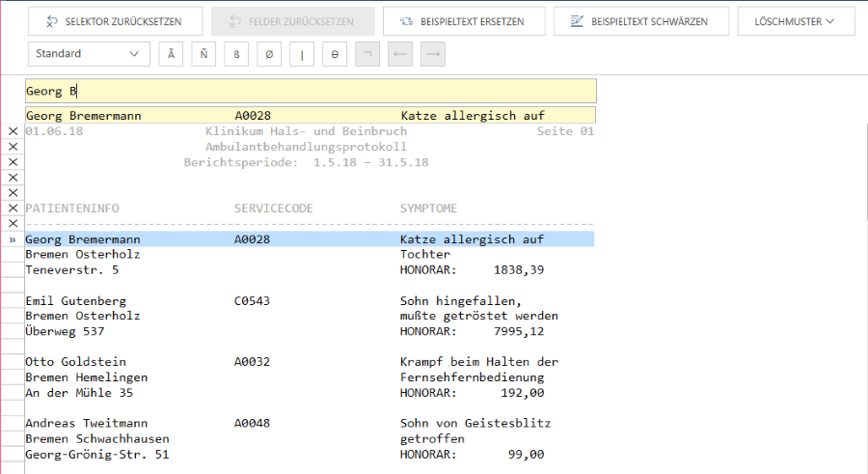
Task: Click the 'Klinikum Hals- und Beinbruch' header text
Action: [306, 131]
